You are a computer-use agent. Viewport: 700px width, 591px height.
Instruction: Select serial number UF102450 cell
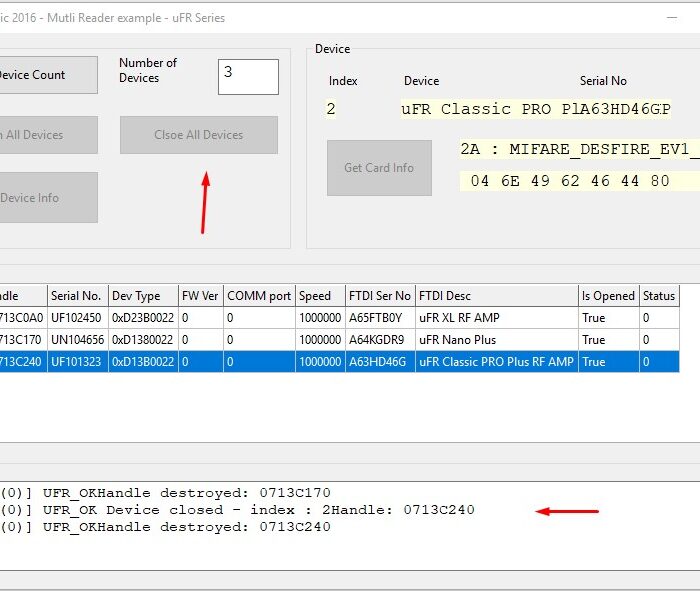78,318
